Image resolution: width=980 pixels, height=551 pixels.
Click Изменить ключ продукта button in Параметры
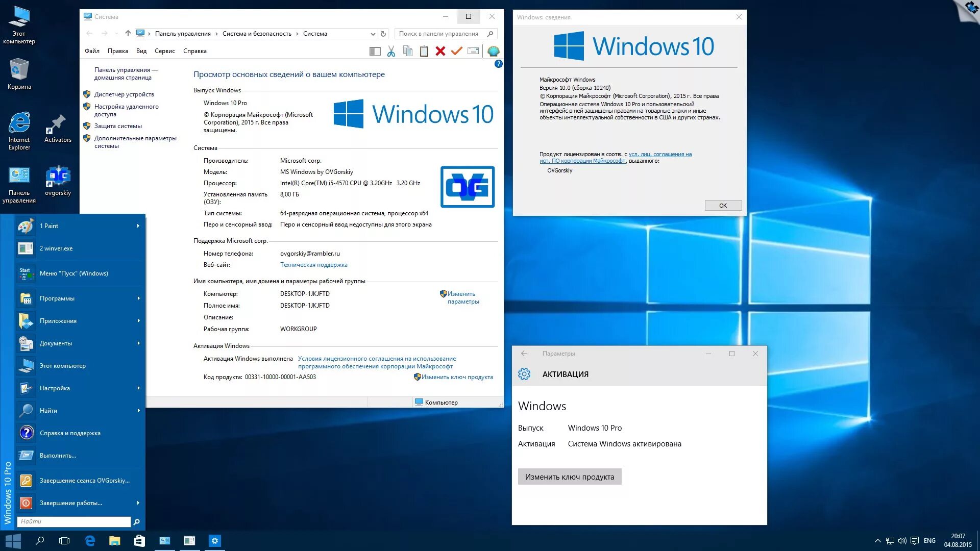pyautogui.click(x=570, y=477)
